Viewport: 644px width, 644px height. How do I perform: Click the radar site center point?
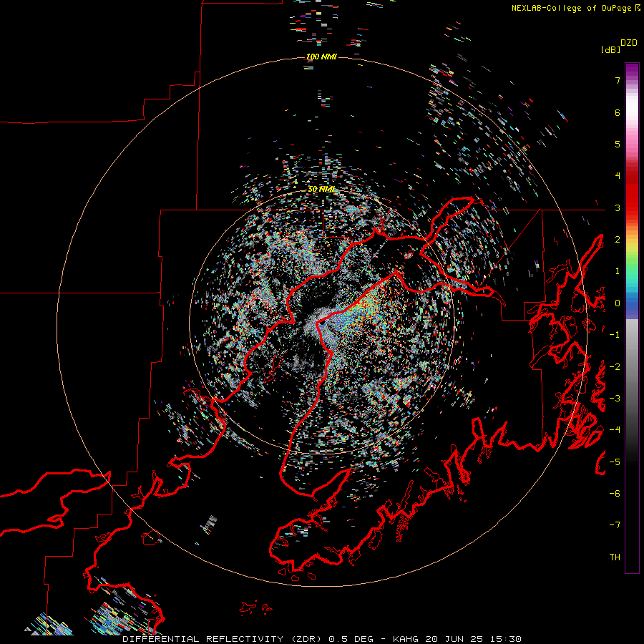pos(323,323)
